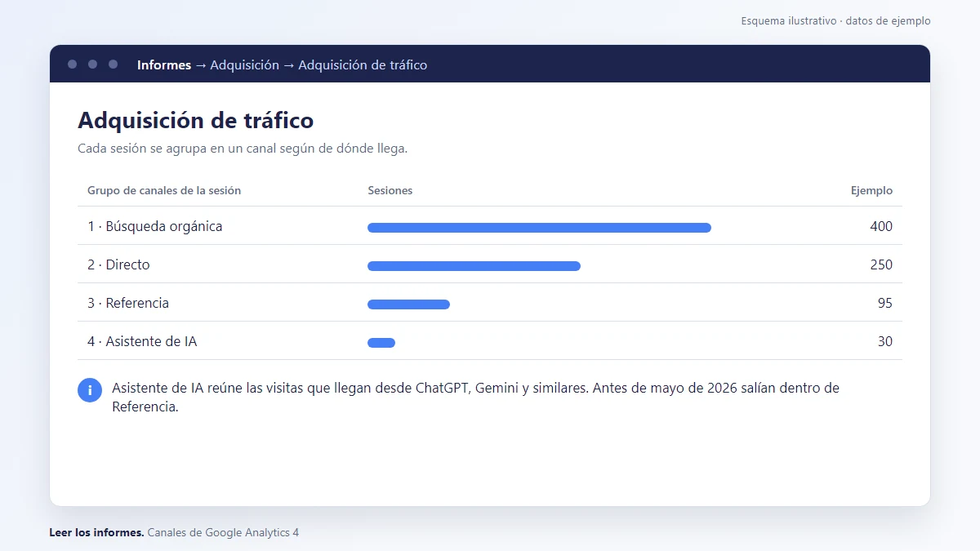Image resolution: width=980 pixels, height=551 pixels.
Task: Click the value 400 in Ejemplo column
Action: tap(881, 226)
